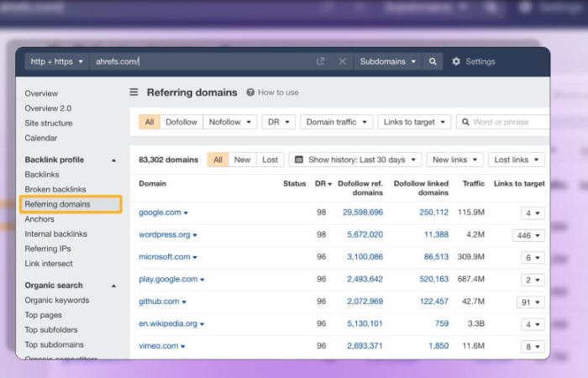The height and width of the screenshot is (378, 588).
Task: Click into the ahrefs.com/ URL field
Action: pos(202,61)
